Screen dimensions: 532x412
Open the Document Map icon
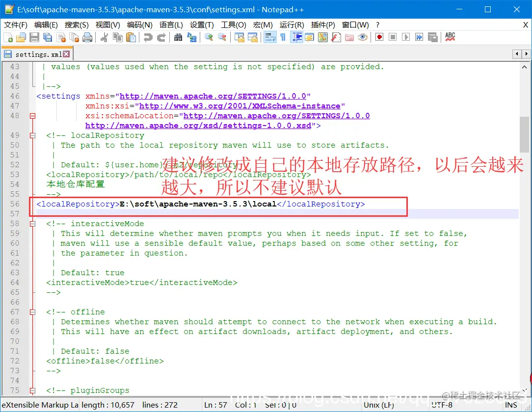click(x=322, y=37)
